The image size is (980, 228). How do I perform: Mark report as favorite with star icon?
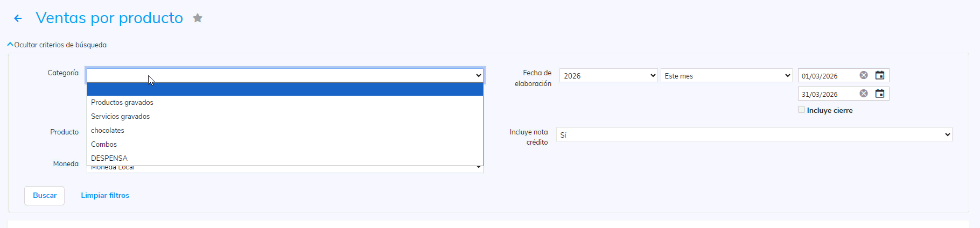[198, 18]
